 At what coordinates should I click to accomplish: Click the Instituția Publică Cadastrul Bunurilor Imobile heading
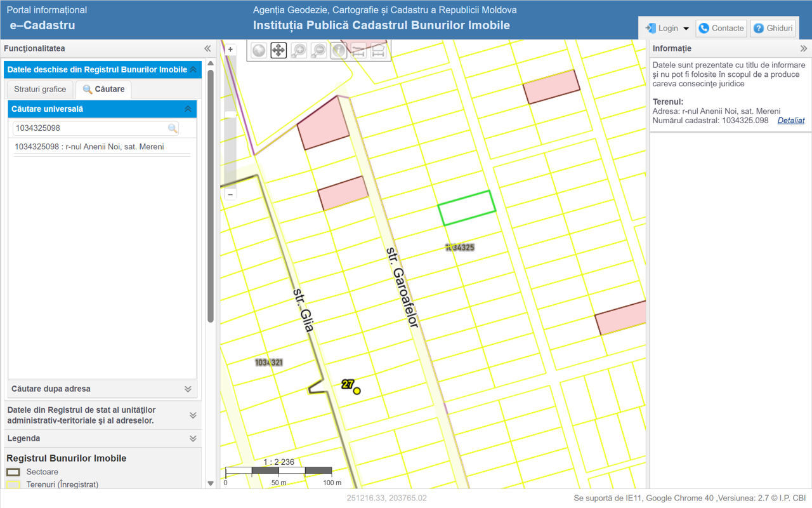coord(381,25)
